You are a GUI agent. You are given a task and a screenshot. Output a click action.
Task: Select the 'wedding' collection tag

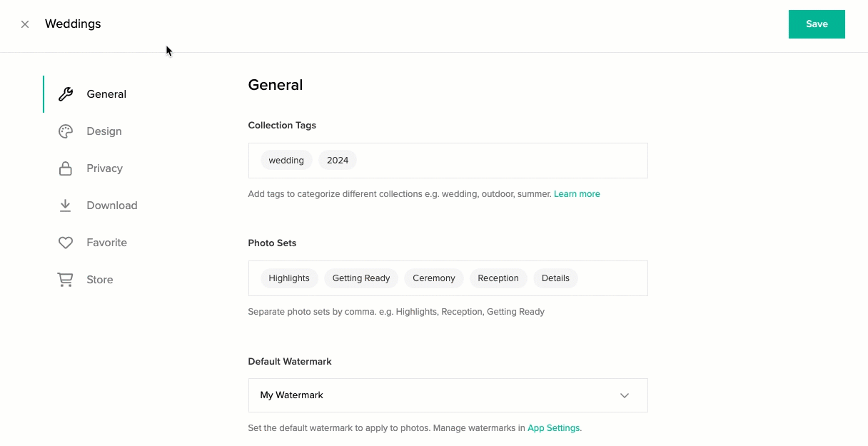point(286,161)
